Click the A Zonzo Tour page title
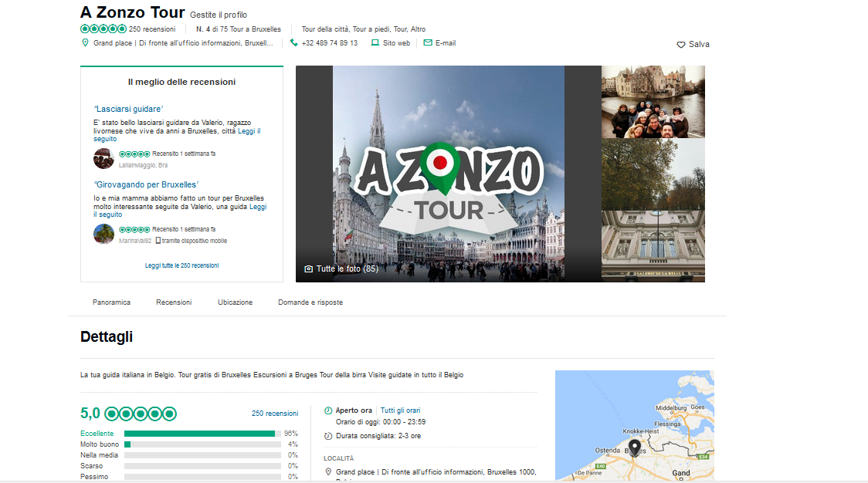Viewport: 868px width, 483px height. click(x=132, y=12)
